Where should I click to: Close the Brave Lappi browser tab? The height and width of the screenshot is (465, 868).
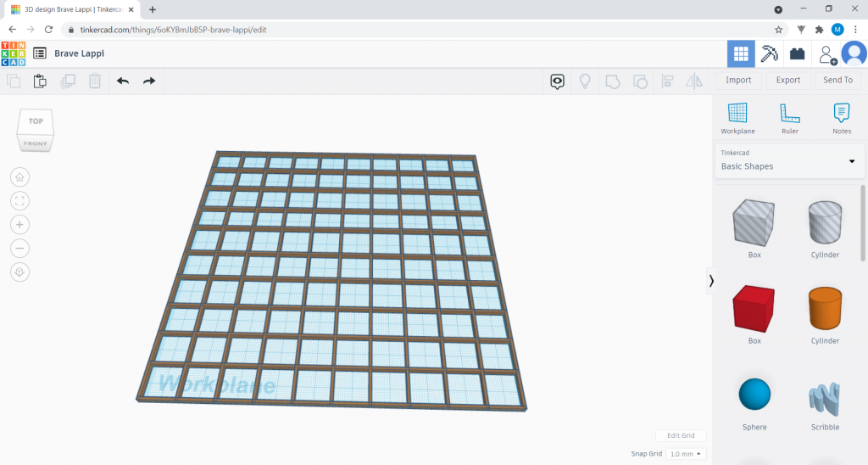pos(131,9)
